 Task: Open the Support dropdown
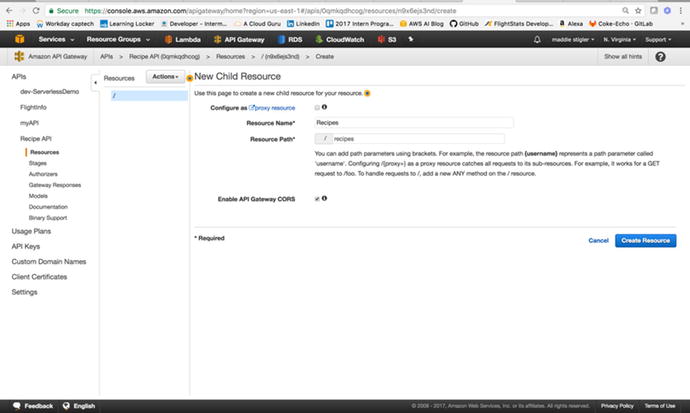(658, 40)
